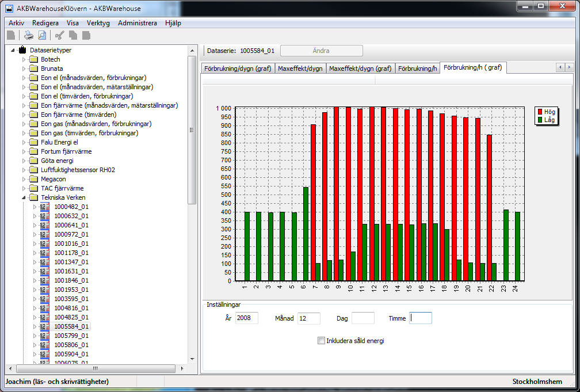Click the data series icon for 1001846_01
The height and width of the screenshot is (392, 580).
[45, 280]
